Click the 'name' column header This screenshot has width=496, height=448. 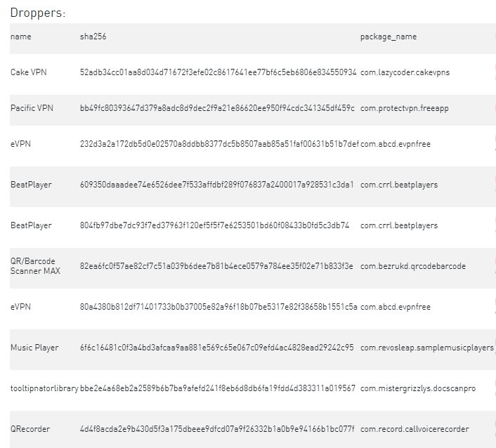21,37
